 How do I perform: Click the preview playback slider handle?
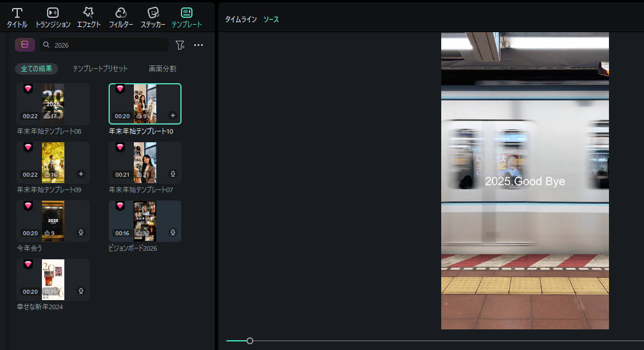pos(250,341)
